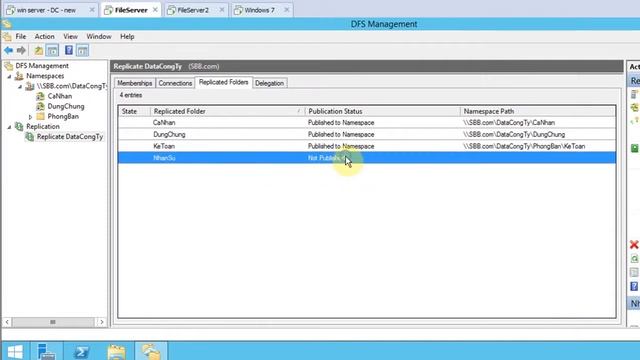Switch to the Delegation tab
This screenshot has height=360, width=640.
(x=269, y=83)
